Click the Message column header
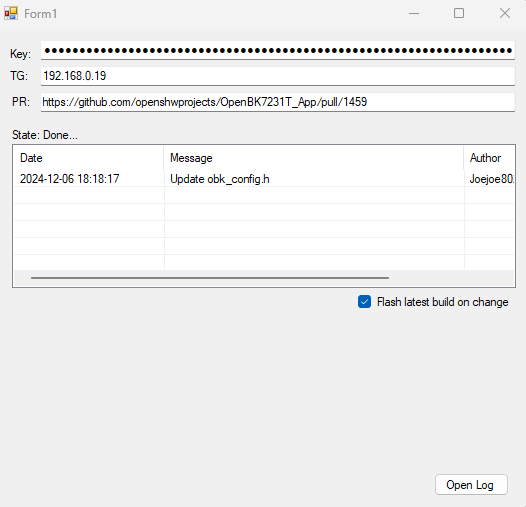Viewport: 526px width, 507px height. tap(314, 158)
